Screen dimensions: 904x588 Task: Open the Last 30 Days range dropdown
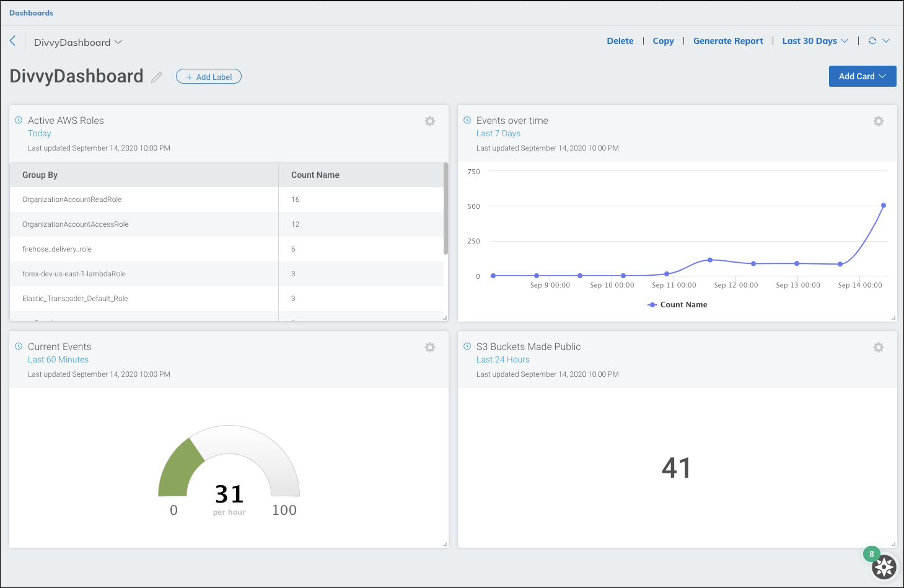point(815,41)
